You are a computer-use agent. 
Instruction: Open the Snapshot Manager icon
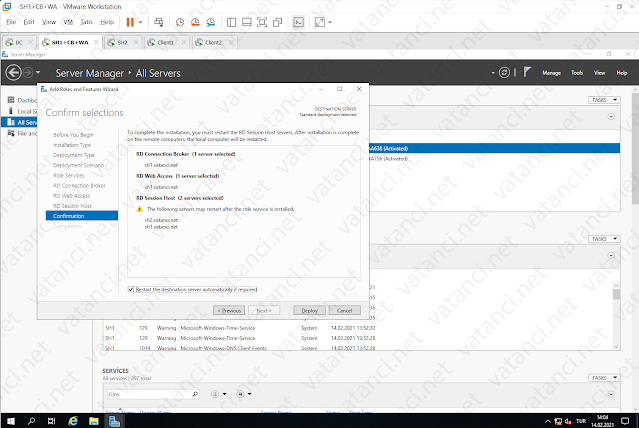click(x=211, y=22)
